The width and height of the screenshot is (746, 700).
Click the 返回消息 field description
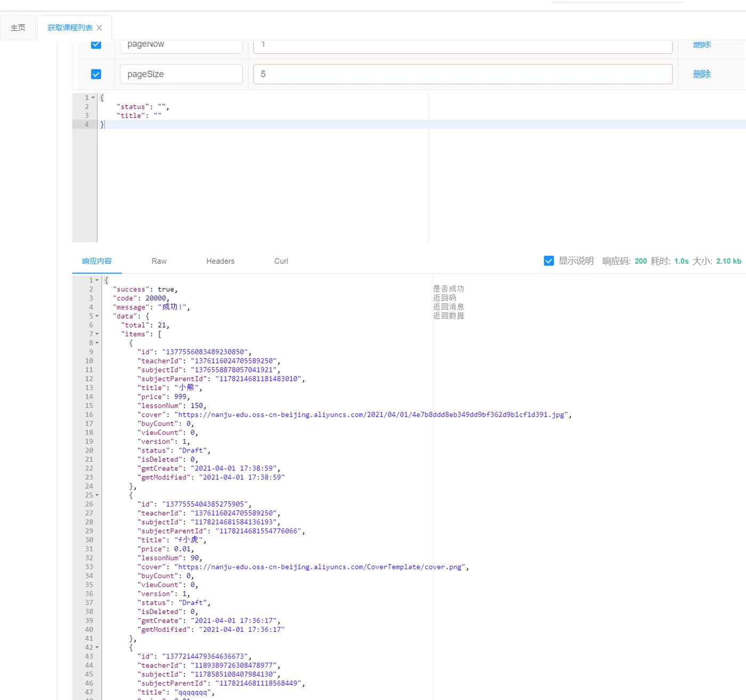click(448, 307)
